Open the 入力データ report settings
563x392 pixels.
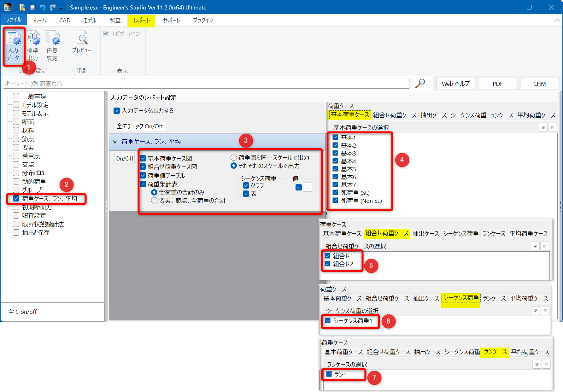click(14, 46)
